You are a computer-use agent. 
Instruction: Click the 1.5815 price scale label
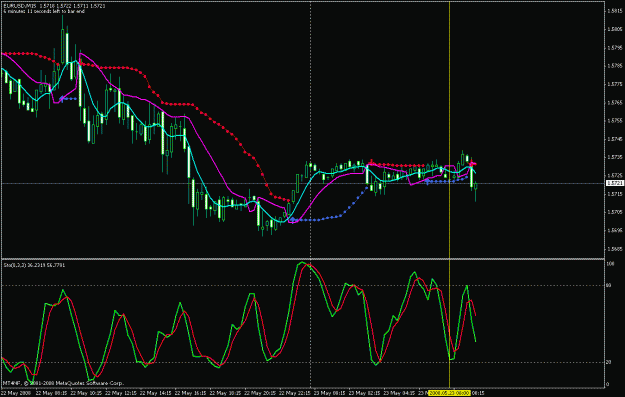click(x=615, y=11)
